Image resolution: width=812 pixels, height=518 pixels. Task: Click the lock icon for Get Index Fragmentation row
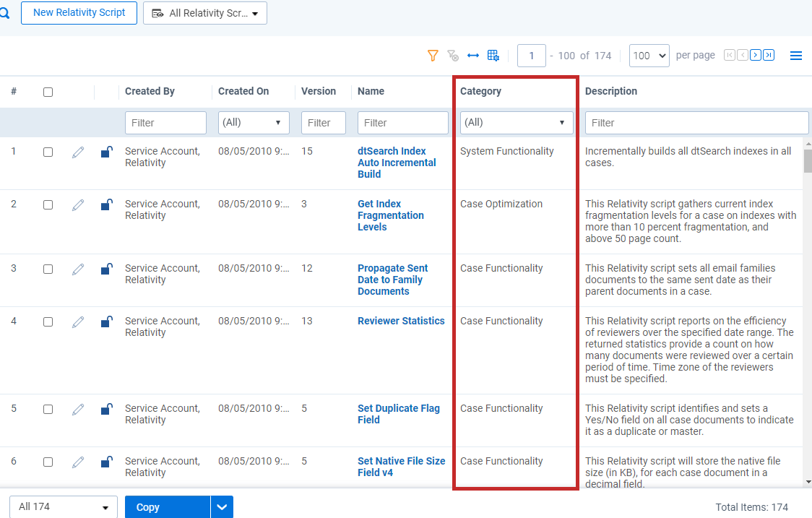click(x=107, y=204)
